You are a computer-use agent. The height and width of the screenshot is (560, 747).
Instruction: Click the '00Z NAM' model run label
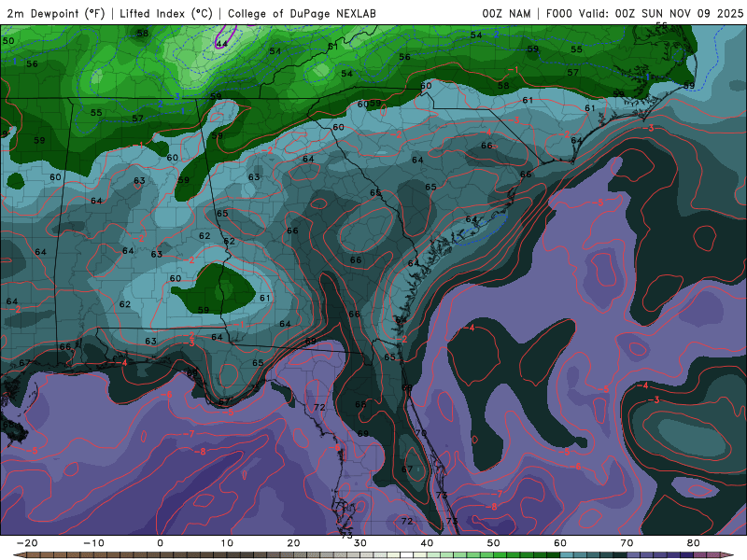506,13
